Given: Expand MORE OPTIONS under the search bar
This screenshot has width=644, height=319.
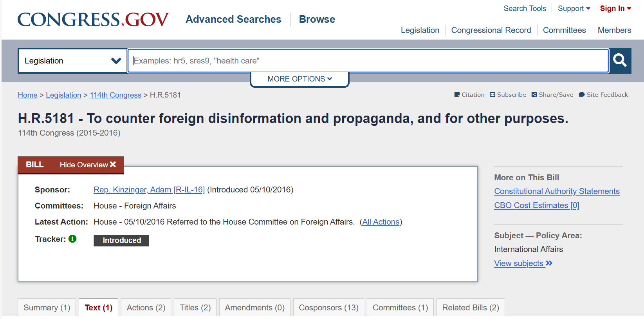Looking at the screenshot, I should 299,79.
